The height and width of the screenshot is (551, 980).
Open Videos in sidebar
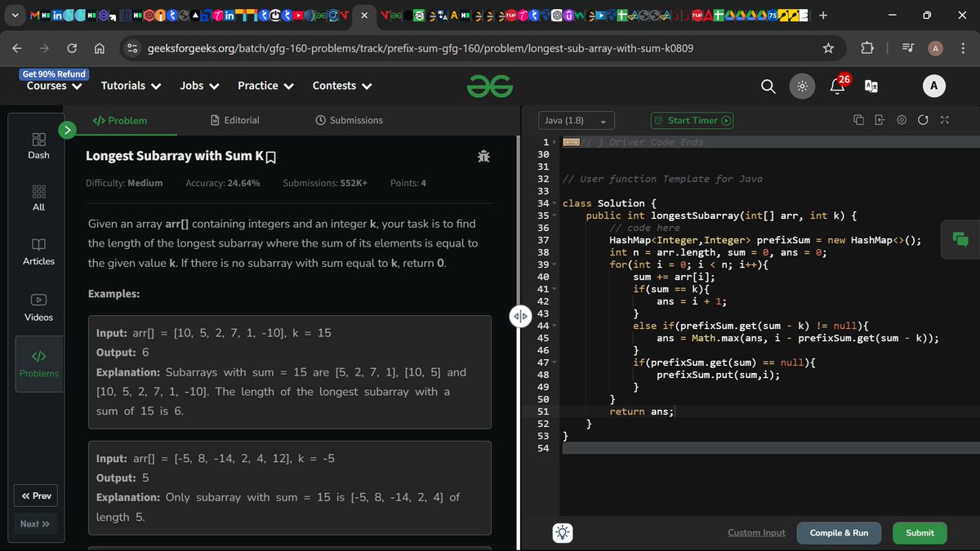pyautogui.click(x=38, y=307)
